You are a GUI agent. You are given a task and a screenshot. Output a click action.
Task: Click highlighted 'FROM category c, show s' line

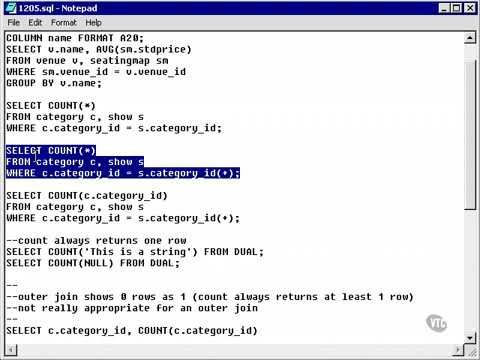pos(75,162)
